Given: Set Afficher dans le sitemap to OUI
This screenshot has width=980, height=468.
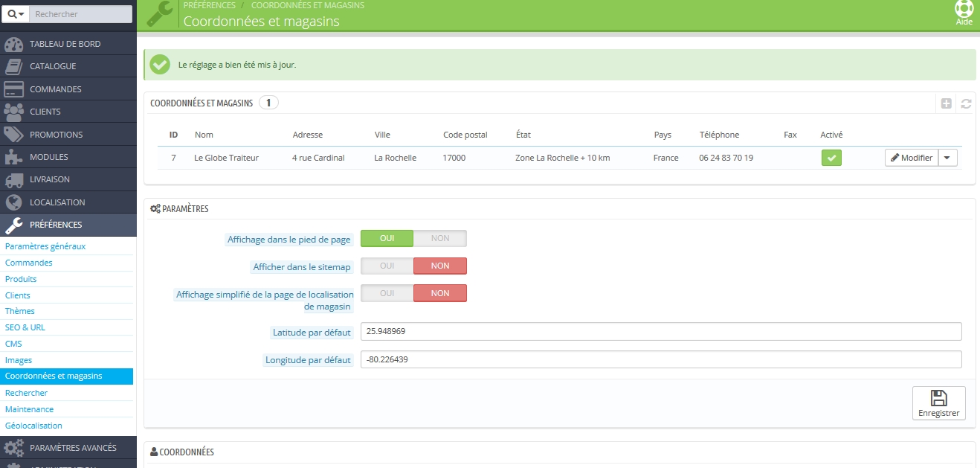Looking at the screenshot, I should 387,266.
